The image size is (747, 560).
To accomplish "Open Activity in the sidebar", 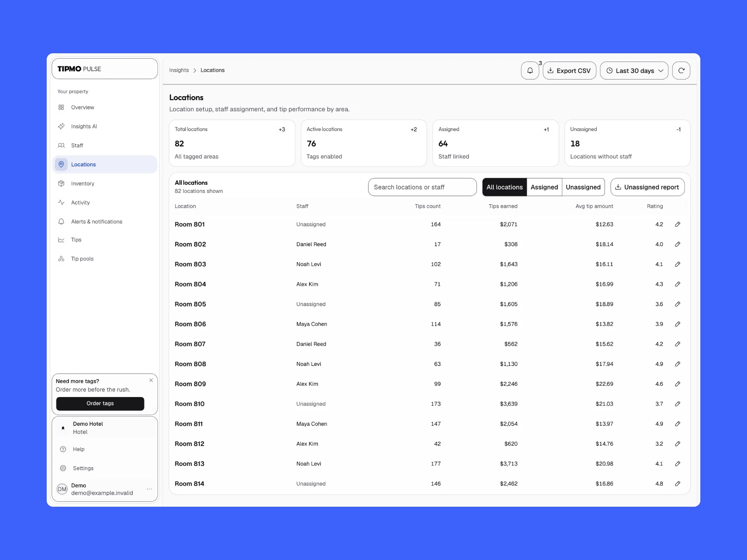I will click(105, 203).
